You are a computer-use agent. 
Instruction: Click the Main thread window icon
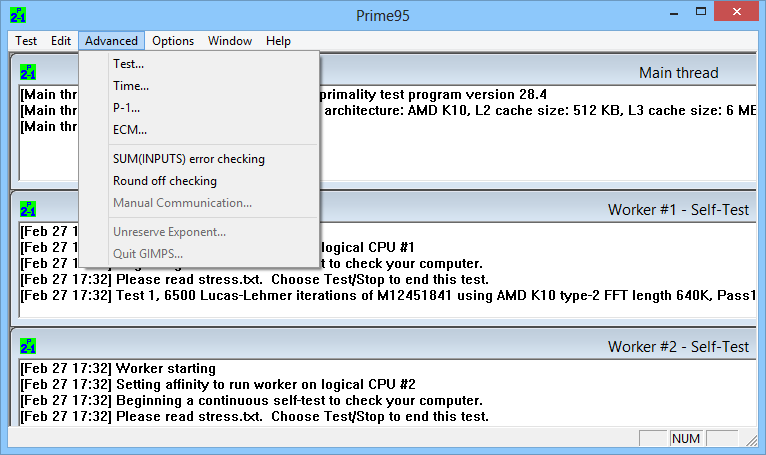point(28,72)
